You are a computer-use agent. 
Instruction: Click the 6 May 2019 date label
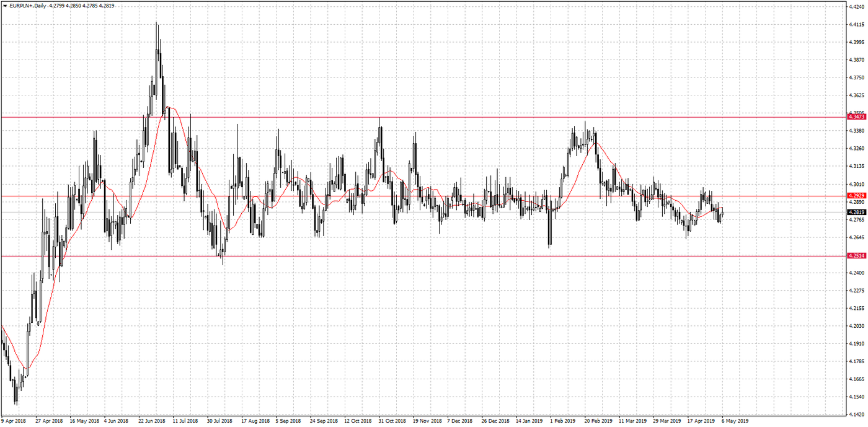[735, 421]
